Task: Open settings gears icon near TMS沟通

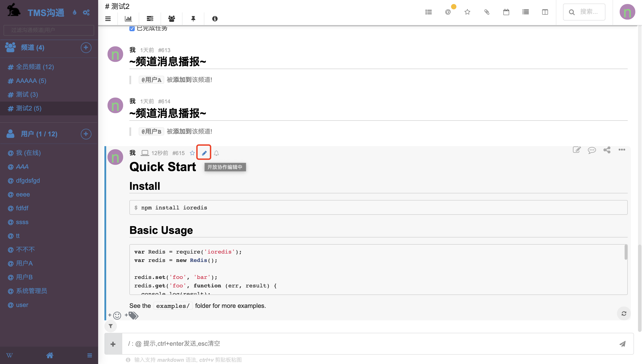Action: (x=86, y=12)
